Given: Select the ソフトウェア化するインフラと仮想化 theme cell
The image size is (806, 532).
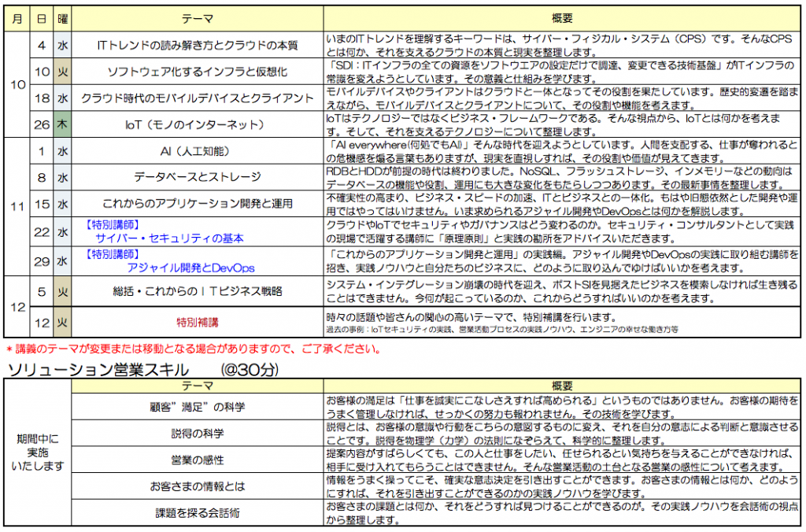Looking at the screenshot, I should pos(198,72).
